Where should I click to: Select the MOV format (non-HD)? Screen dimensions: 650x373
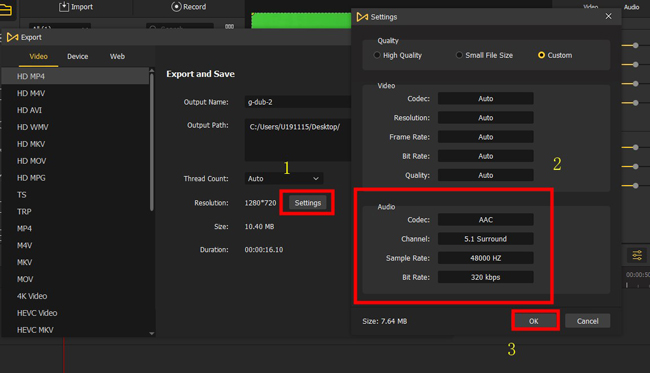click(x=75, y=279)
